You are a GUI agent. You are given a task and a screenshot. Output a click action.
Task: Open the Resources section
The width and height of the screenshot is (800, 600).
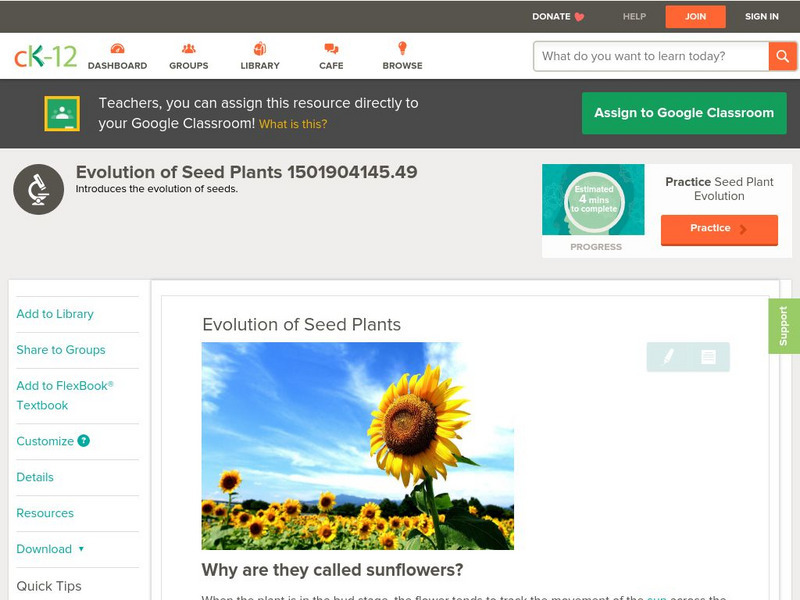[x=44, y=513]
